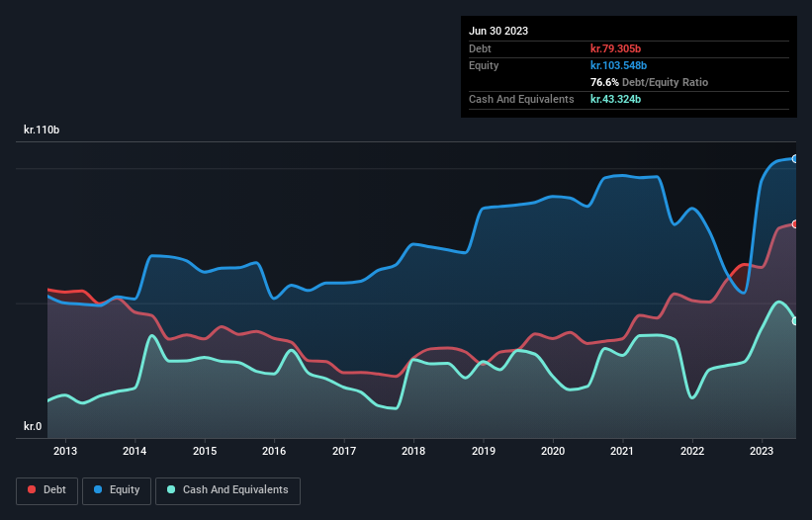Screen dimensions: 812x520
Task: Toggle the Debt series legend button
Action: pos(47,490)
